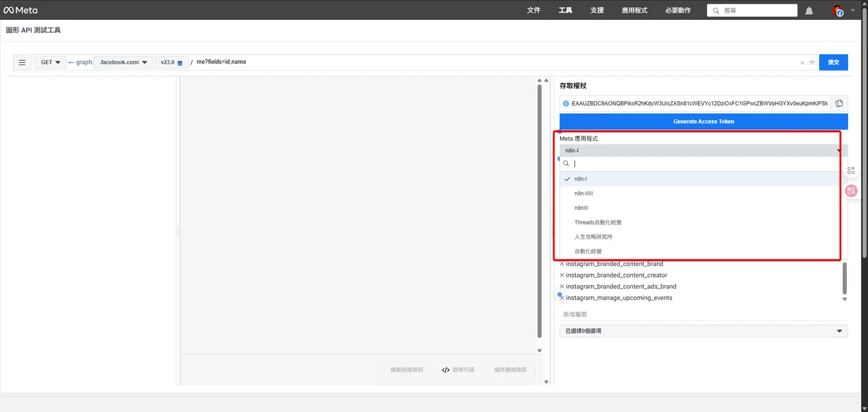Screen dimensions: 868x412
Task: Open the GET method dropdown
Action: click(51, 62)
